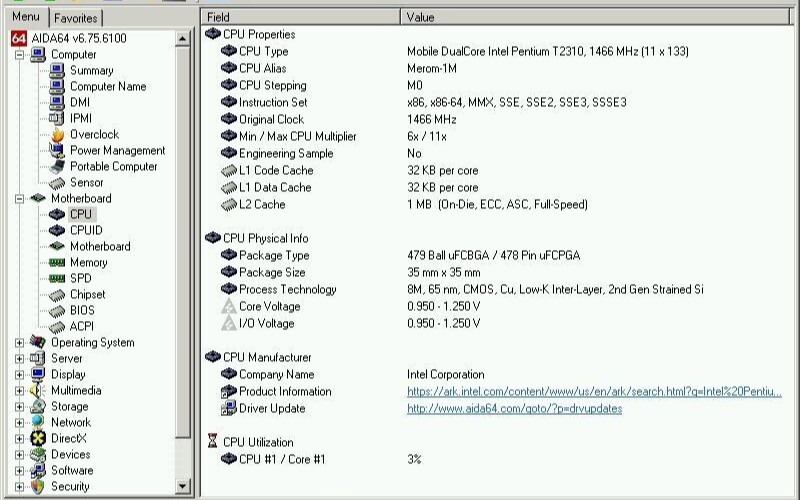800x500 pixels.
Task: Expand the Storage node
Action: tap(19, 407)
